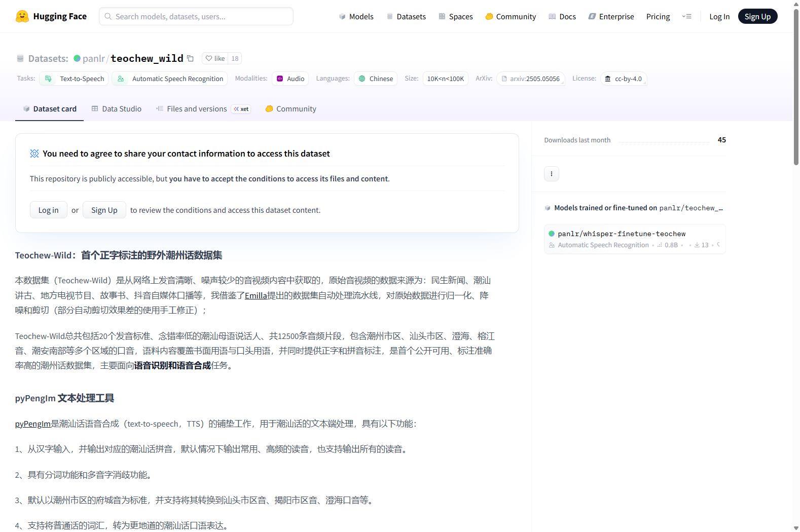Select the 'Teochew-Wild' section heading
Image resolution: width=800 pixels, height=532 pixels.
click(x=119, y=255)
